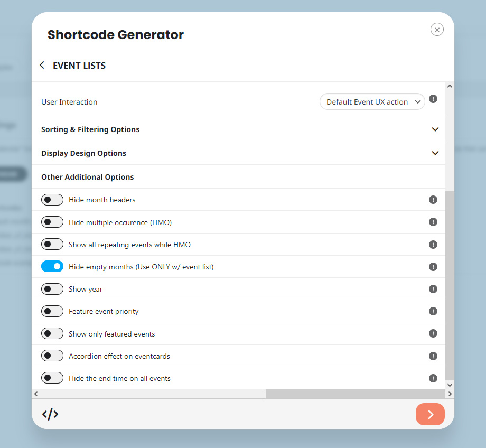
Task: Expand Sorting & Filtering Options section
Action: click(239, 129)
